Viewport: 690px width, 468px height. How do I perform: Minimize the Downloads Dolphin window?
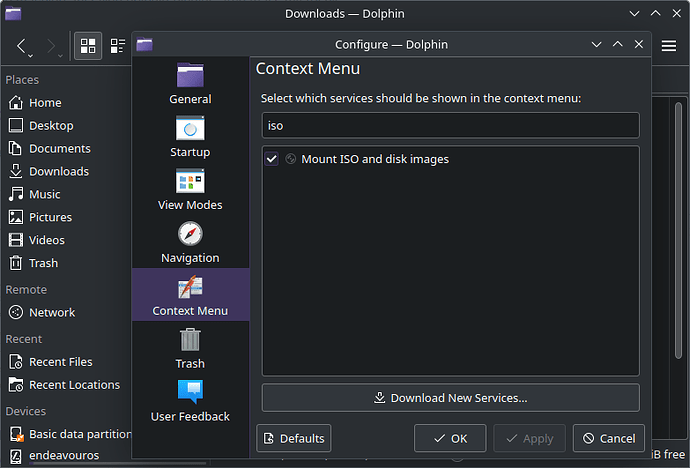point(634,14)
